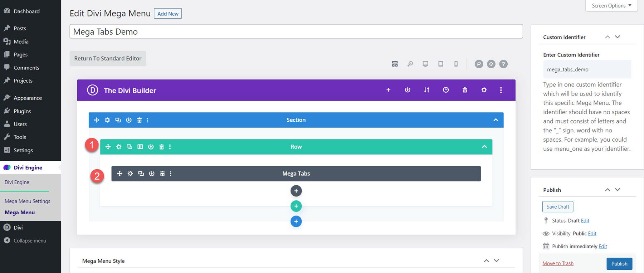Viewport: 644px width, 273px height.
Task: Open Row settings gear
Action: (x=119, y=147)
